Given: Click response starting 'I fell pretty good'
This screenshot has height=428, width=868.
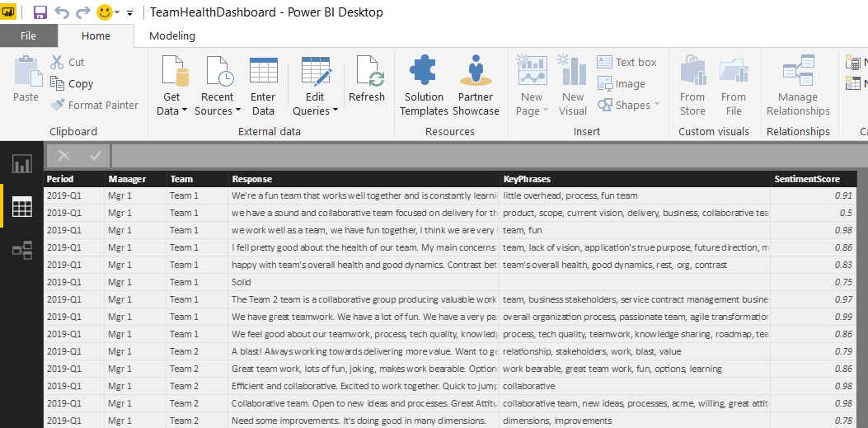Looking at the screenshot, I should pos(364,247).
